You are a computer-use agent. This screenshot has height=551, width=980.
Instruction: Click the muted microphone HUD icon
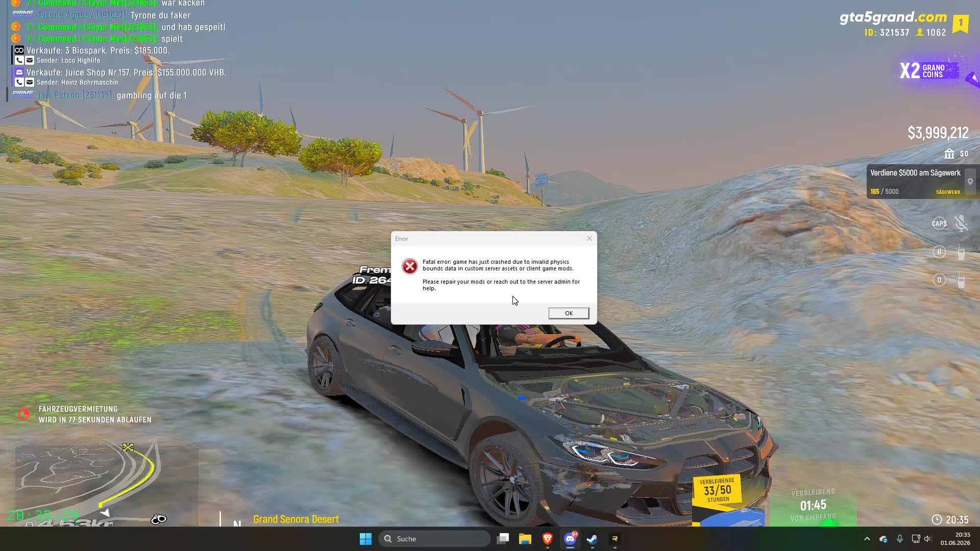961,223
